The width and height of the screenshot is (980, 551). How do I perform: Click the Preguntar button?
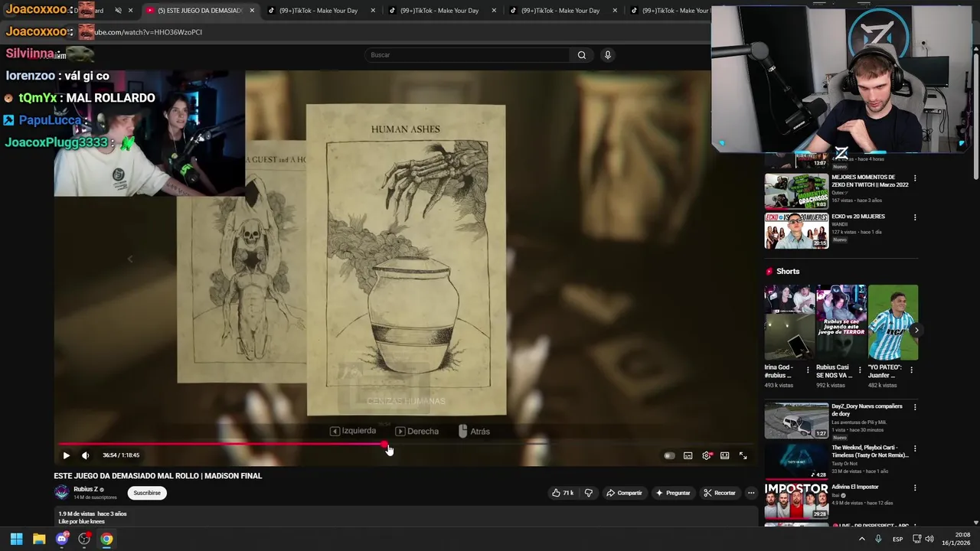[673, 493]
